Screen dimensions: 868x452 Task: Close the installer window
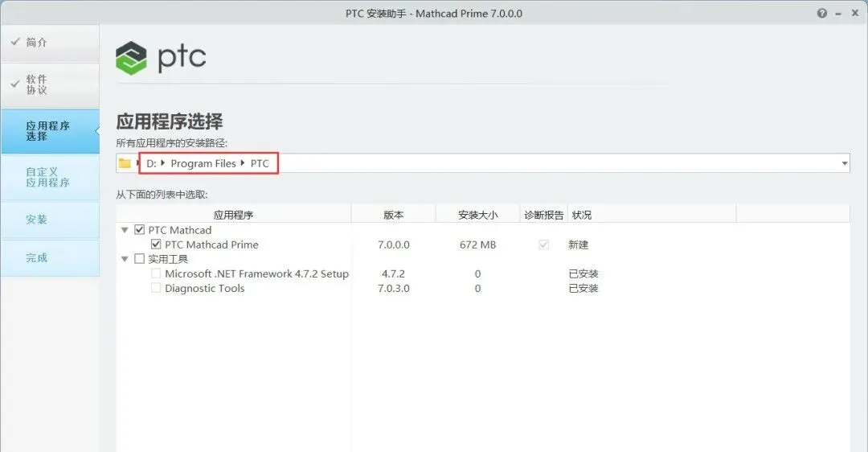pyautogui.click(x=854, y=14)
